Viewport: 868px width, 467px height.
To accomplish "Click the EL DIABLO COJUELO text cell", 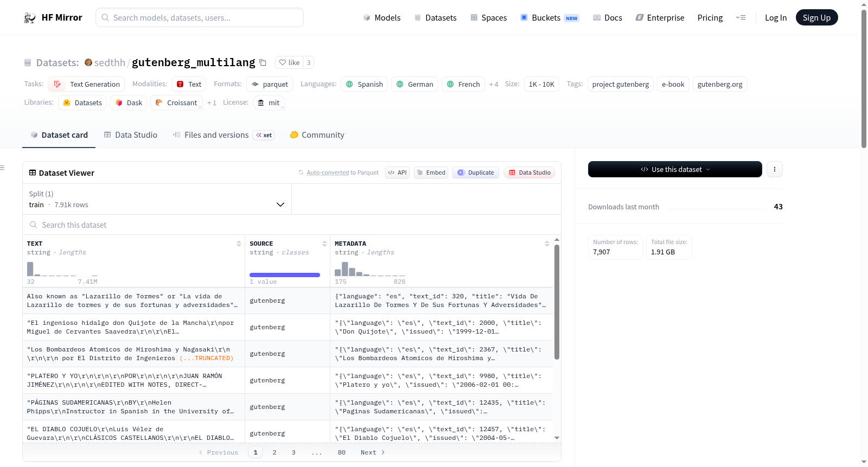I will click(x=133, y=432).
